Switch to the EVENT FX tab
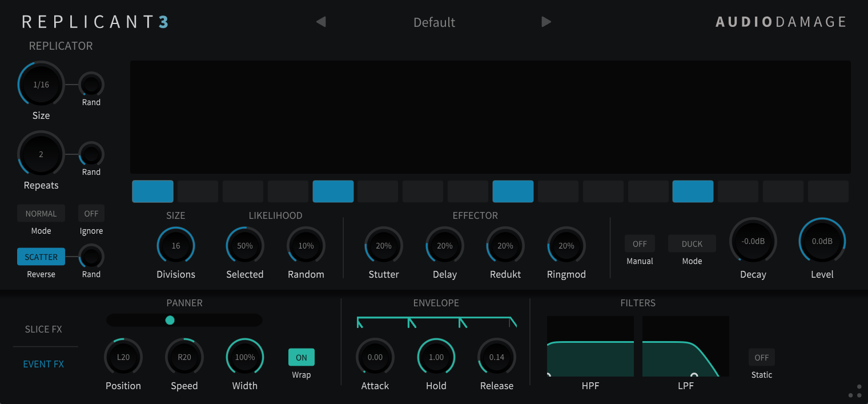The width and height of the screenshot is (868, 404). point(43,364)
